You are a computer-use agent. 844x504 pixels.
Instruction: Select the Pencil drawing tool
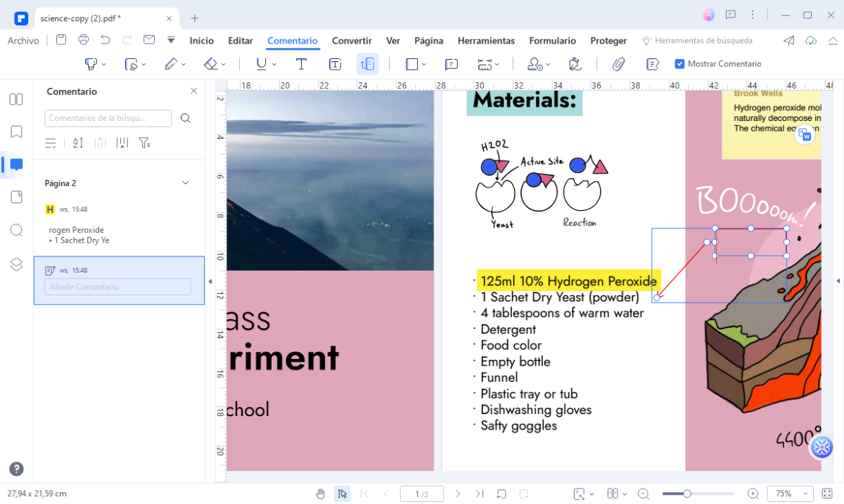tap(172, 63)
